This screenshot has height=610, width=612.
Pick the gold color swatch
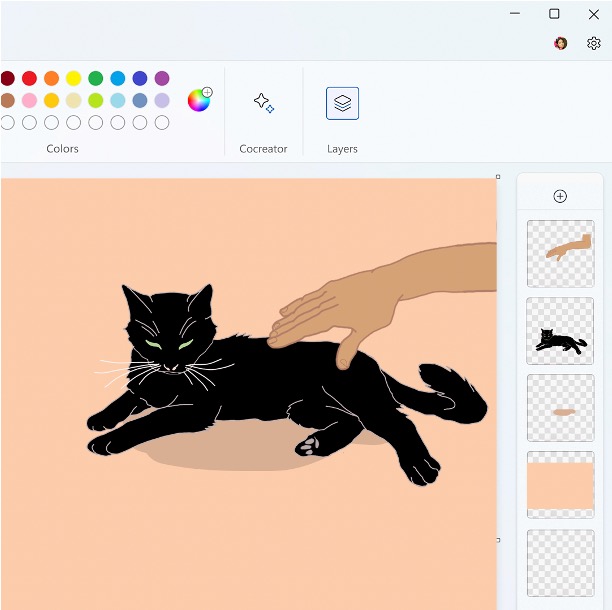(52, 100)
